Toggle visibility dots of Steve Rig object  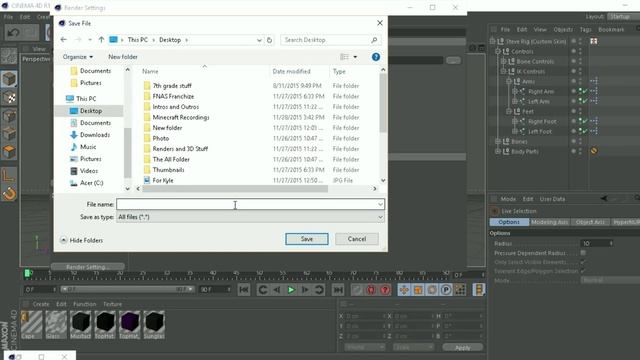[x=580, y=41]
